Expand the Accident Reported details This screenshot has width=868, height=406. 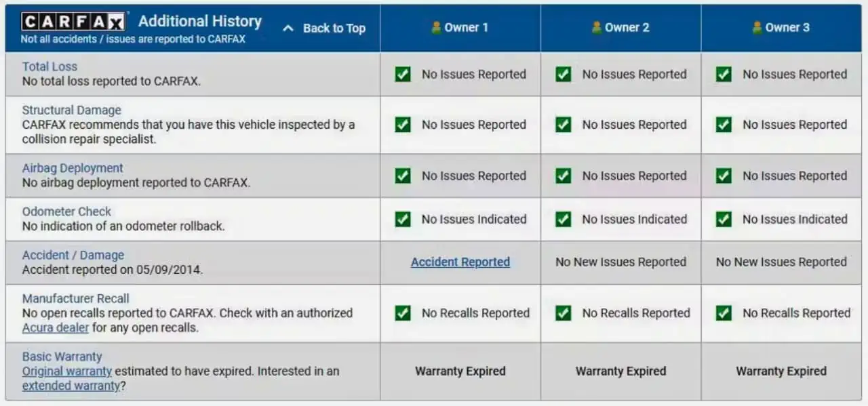(x=460, y=262)
